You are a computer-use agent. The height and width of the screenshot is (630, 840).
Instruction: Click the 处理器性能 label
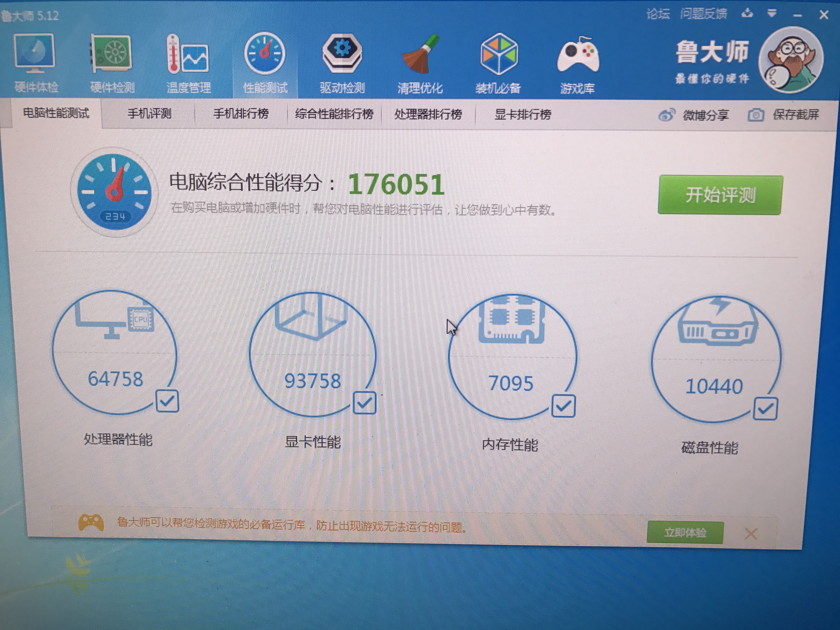[x=118, y=440]
